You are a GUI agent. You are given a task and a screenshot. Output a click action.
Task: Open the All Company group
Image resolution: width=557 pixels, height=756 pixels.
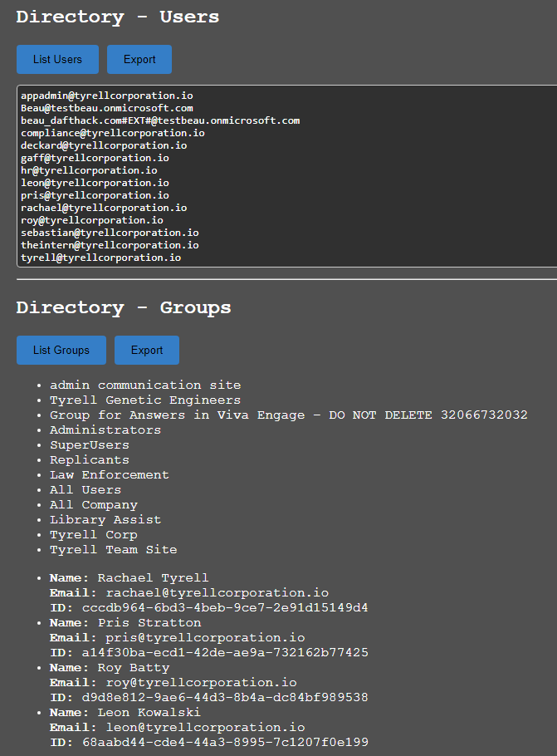[94, 505]
